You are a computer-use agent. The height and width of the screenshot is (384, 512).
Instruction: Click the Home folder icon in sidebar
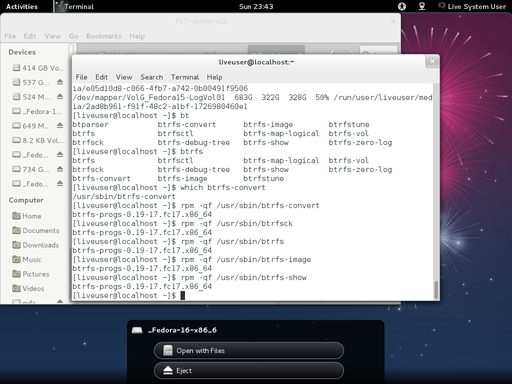point(16,216)
